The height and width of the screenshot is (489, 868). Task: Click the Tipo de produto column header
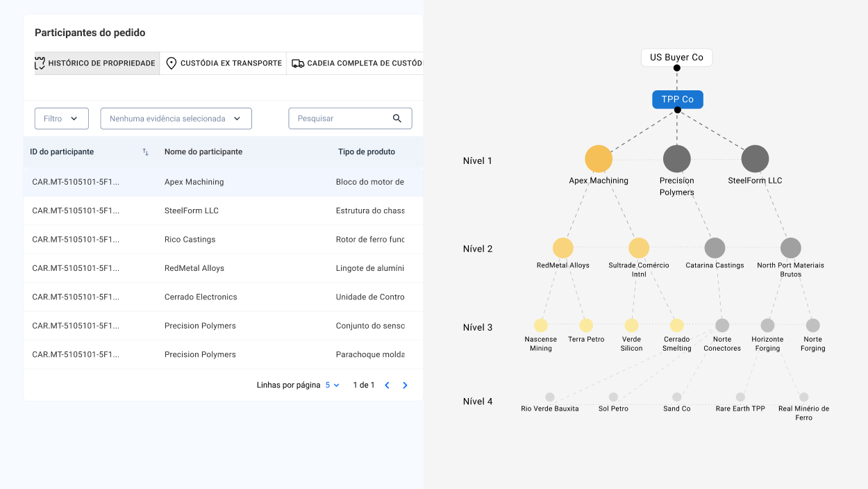click(x=367, y=151)
